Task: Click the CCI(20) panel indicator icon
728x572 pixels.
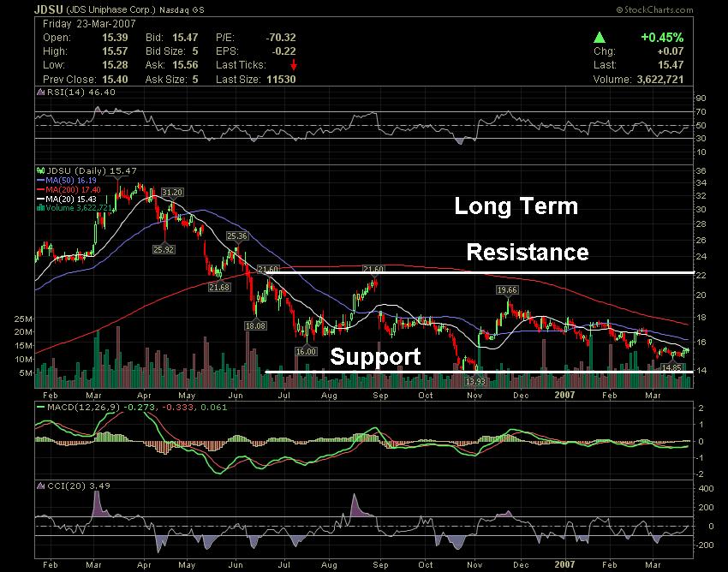Action: pos(41,486)
